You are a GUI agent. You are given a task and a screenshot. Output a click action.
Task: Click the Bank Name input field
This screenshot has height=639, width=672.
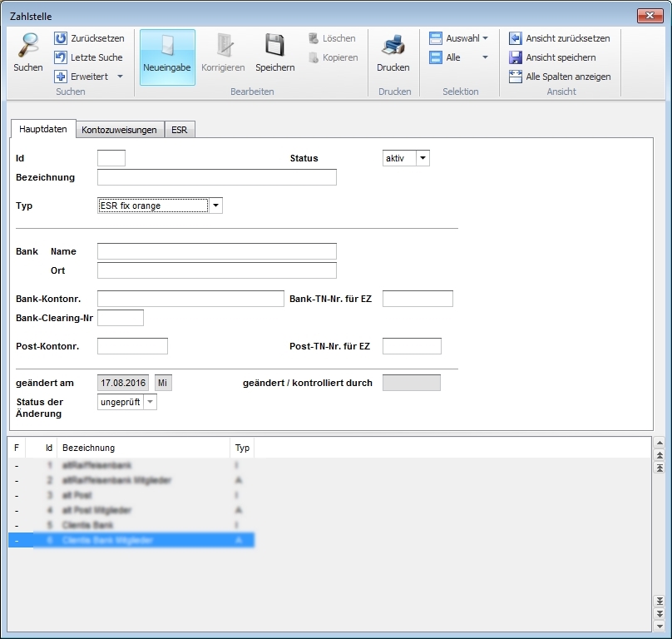tap(217, 251)
